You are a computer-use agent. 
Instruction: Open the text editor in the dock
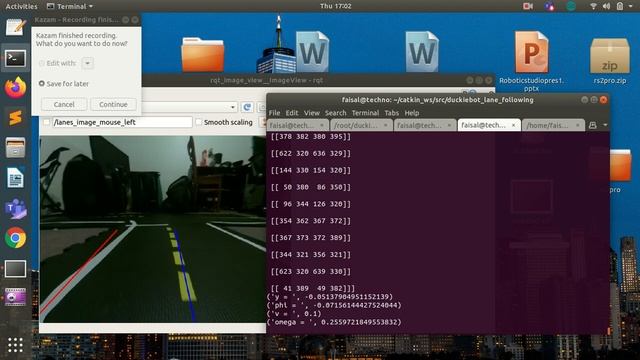15,27
